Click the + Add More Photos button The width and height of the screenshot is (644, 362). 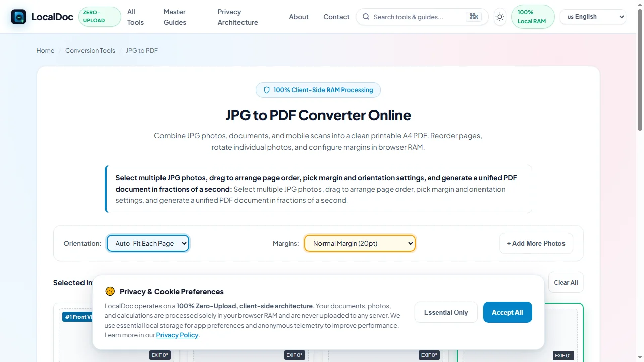(536, 243)
